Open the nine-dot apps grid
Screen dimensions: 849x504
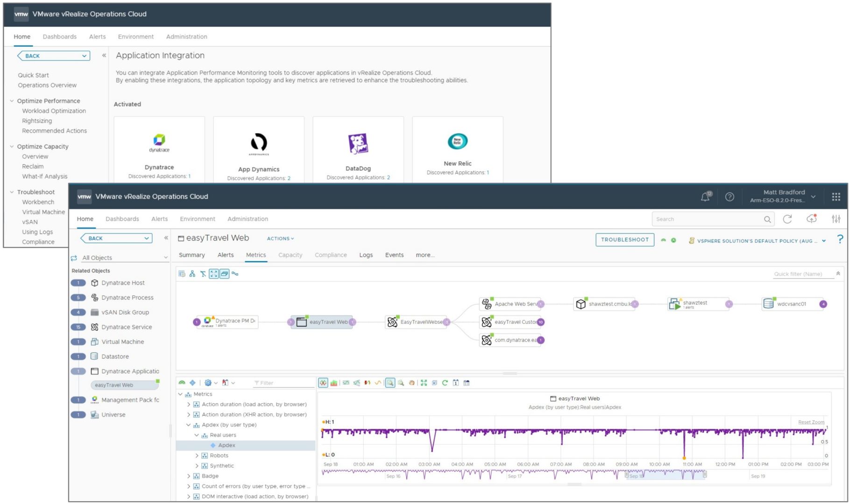pyautogui.click(x=835, y=197)
